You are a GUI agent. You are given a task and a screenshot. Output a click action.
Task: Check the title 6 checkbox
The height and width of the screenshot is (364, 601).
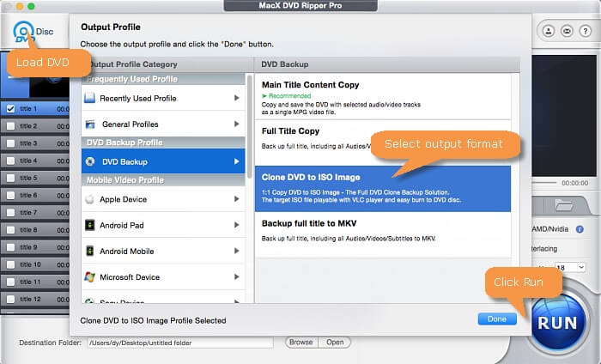click(x=10, y=196)
